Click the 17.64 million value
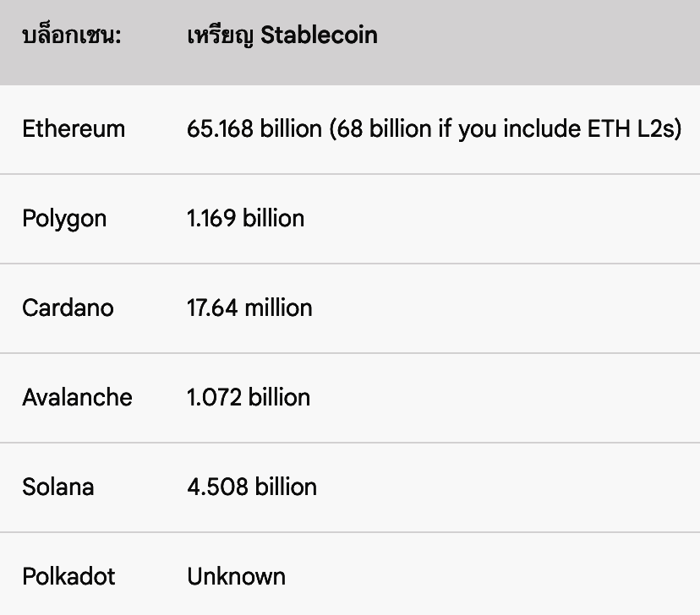Viewport: 700px width, 615px height. [249, 308]
